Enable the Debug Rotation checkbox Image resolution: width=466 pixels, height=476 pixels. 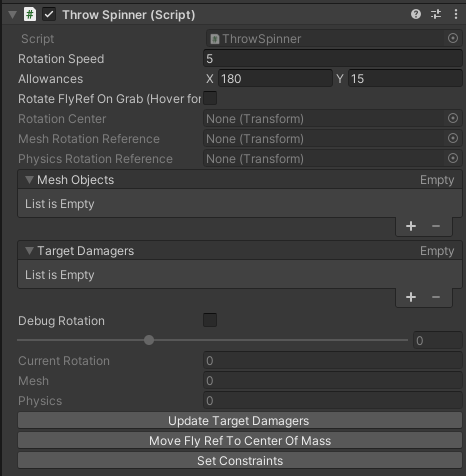(x=210, y=320)
